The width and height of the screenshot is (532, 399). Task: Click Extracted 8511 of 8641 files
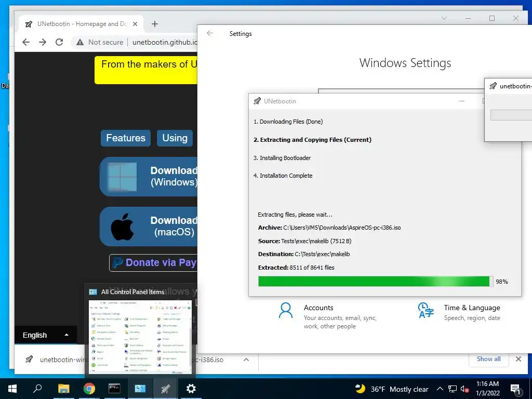click(x=296, y=268)
